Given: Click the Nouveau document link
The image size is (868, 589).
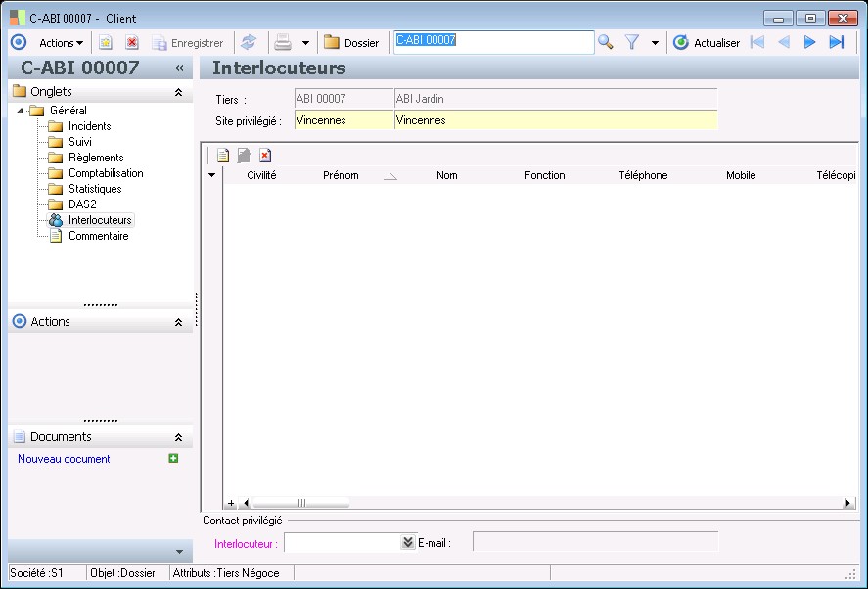Looking at the screenshot, I should click(x=64, y=459).
